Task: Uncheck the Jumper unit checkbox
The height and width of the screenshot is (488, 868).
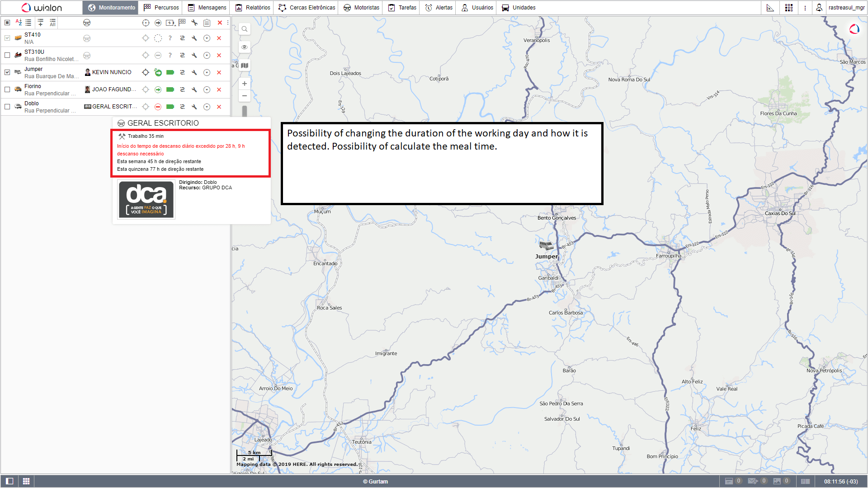Action: 7,72
